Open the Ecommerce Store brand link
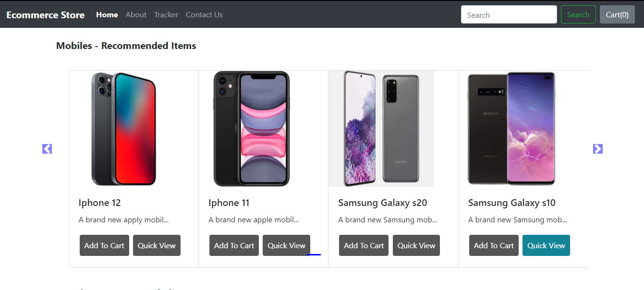 46,15
